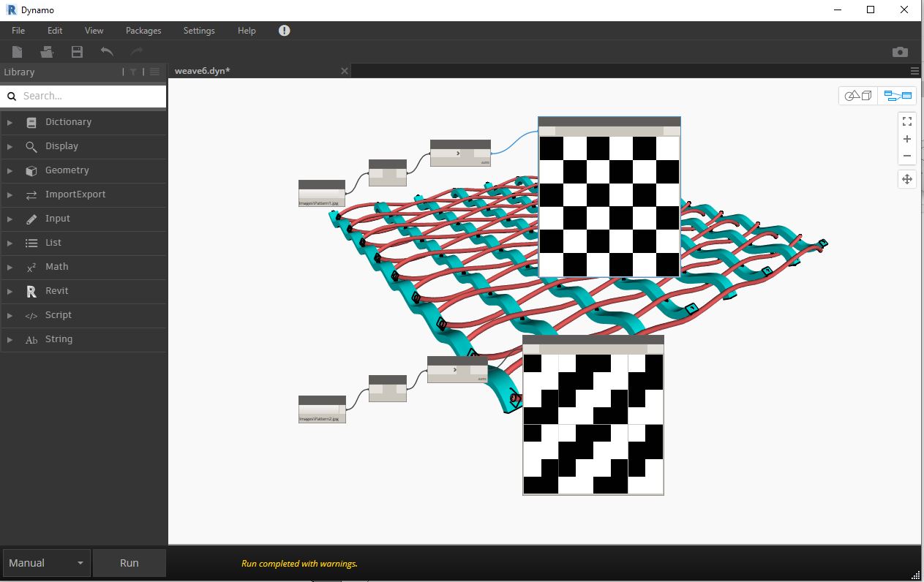924x582 pixels.
Task: Select the checkerboard pattern preview image
Action: [x=609, y=207]
